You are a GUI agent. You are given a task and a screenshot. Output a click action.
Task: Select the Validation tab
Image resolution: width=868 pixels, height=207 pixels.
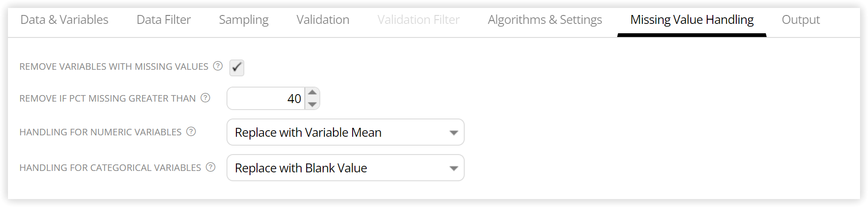click(323, 20)
